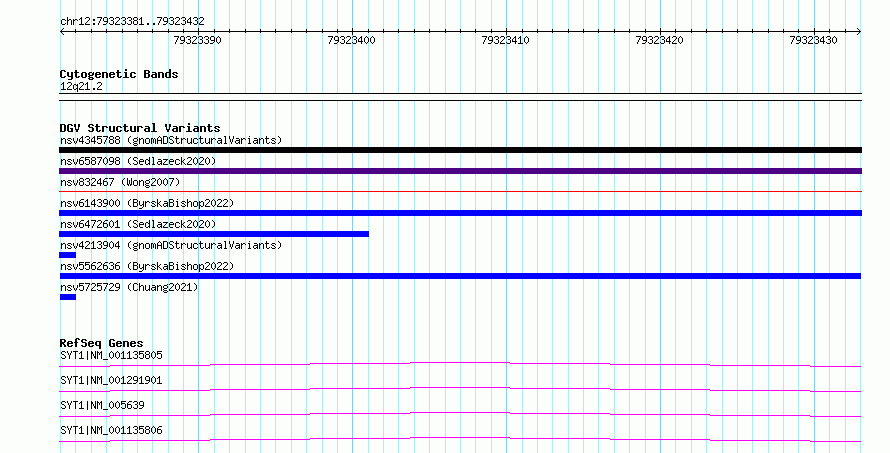
Task: Open variant nsv6143900 (ByrskaBishop2022) label
Action: tap(146, 203)
